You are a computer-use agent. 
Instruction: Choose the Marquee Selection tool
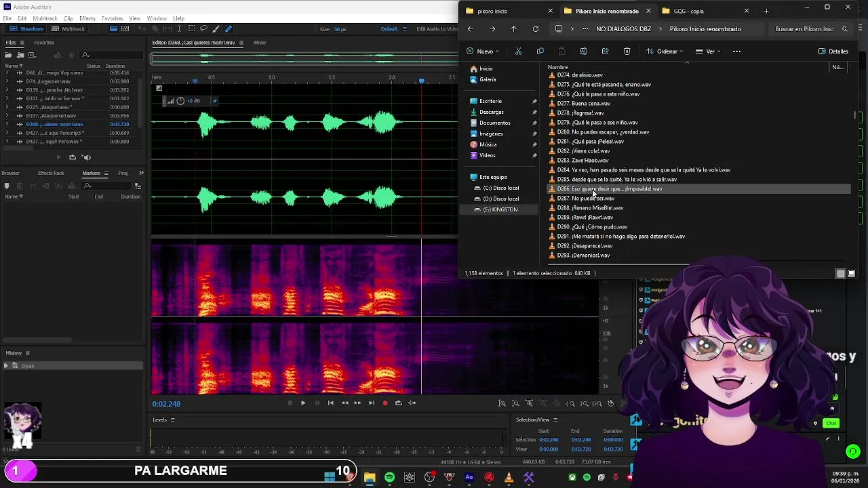click(193, 29)
